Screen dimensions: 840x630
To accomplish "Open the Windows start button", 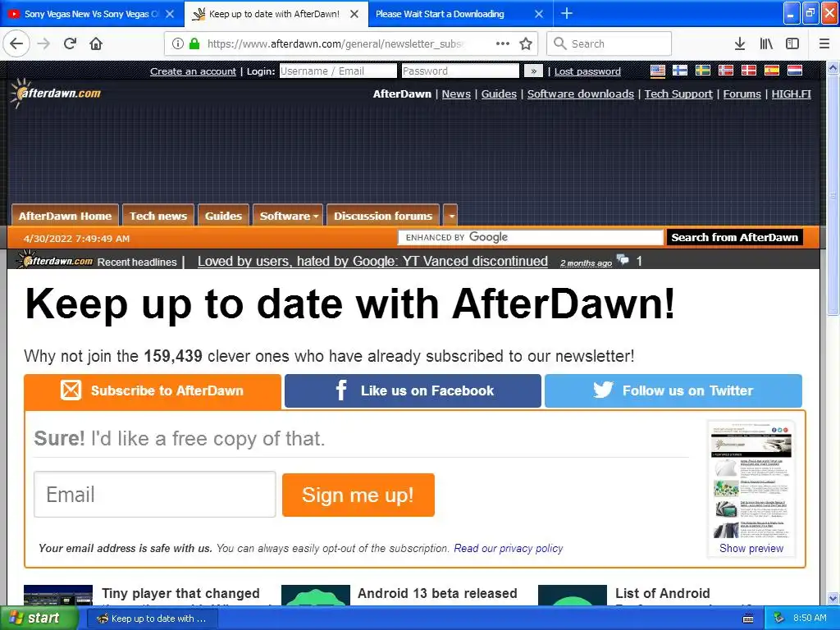I will point(39,619).
